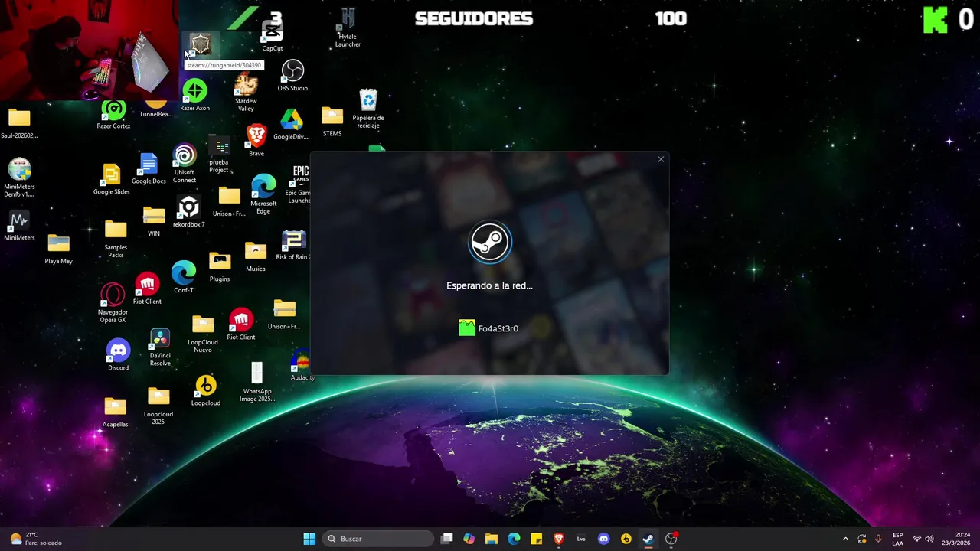Viewport: 980px width, 551px height.
Task: Select the Epic Games Launcher icon
Action: 299,184
